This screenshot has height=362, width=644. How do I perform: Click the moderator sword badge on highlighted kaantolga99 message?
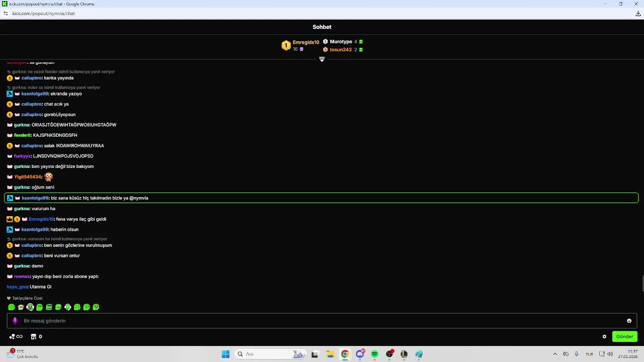click(x=10, y=198)
